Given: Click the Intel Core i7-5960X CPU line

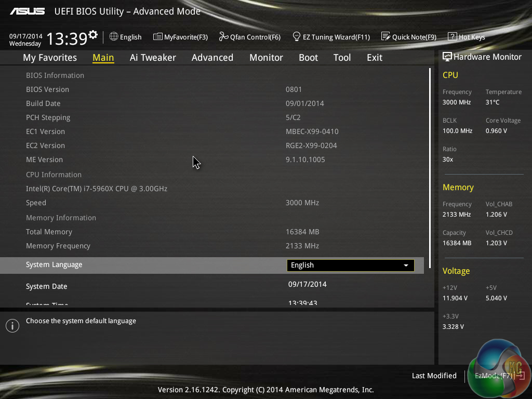Looking at the screenshot, I should (x=97, y=189).
